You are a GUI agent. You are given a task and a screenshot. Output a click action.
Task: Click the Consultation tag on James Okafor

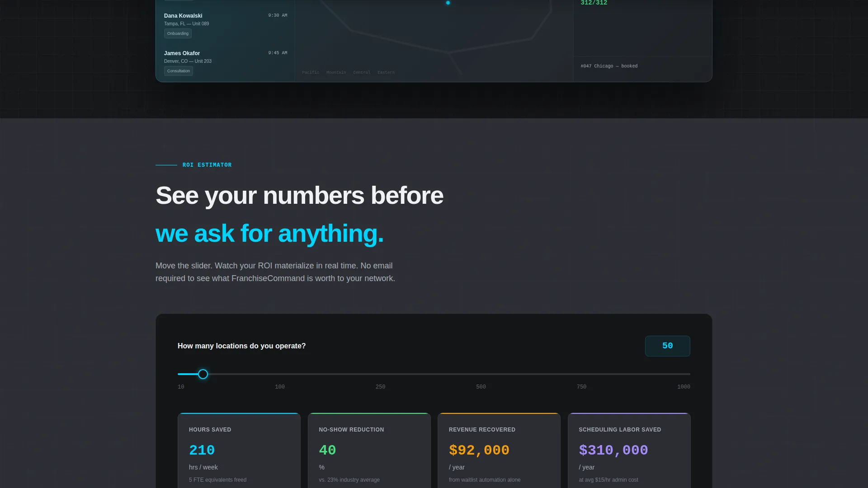179,71
